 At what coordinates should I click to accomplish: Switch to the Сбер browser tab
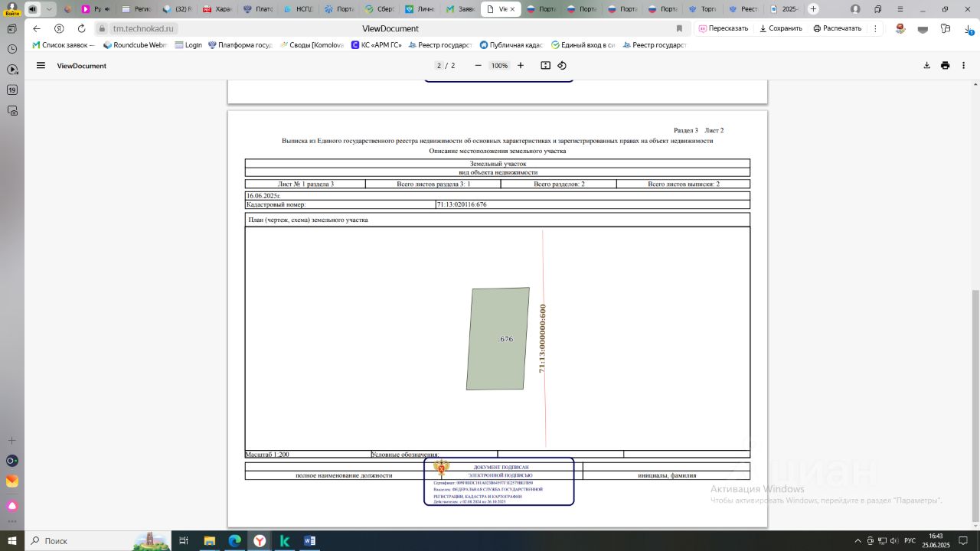pos(379,9)
